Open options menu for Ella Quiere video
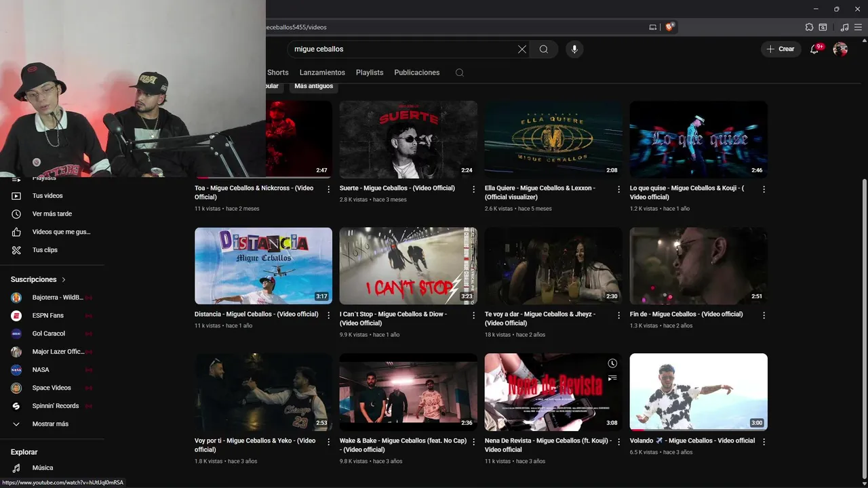Image resolution: width=868 pixels, height=488 pixels. [x=618, y=190]
